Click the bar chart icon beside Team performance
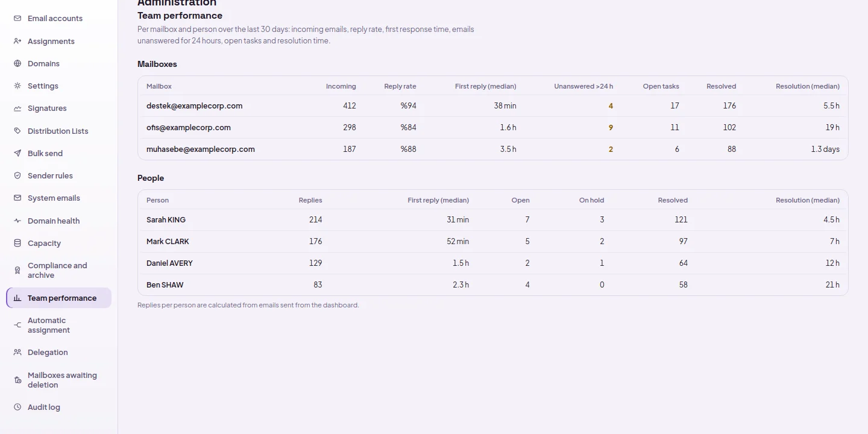This screenshot has height=434, width=868. 17,298
